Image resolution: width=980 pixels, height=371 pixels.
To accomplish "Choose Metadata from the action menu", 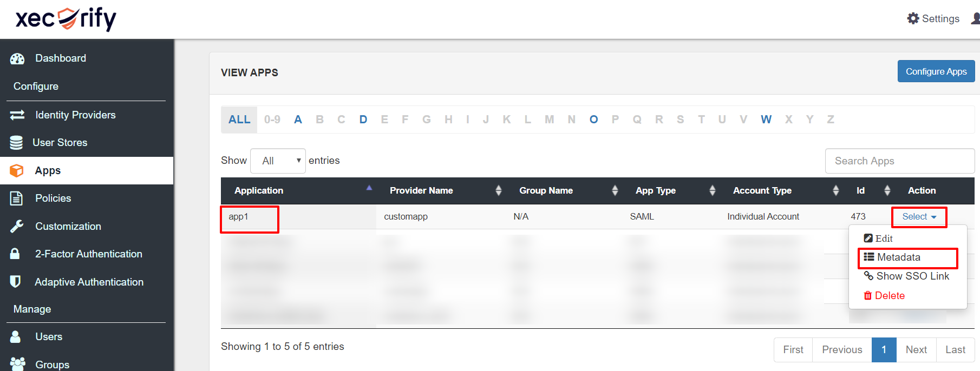I will pyautogui.click(x=898, y=257).
